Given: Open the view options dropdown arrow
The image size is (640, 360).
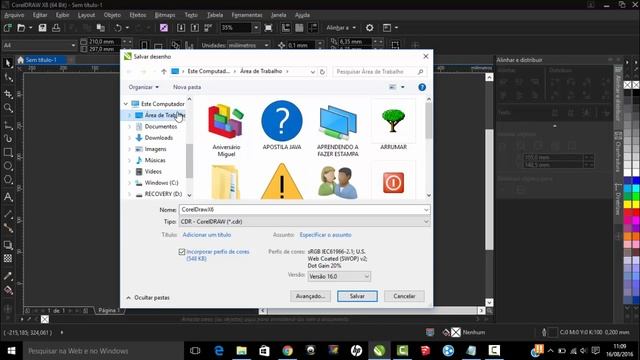Looking at the screenshot, I should click(402, 87).
